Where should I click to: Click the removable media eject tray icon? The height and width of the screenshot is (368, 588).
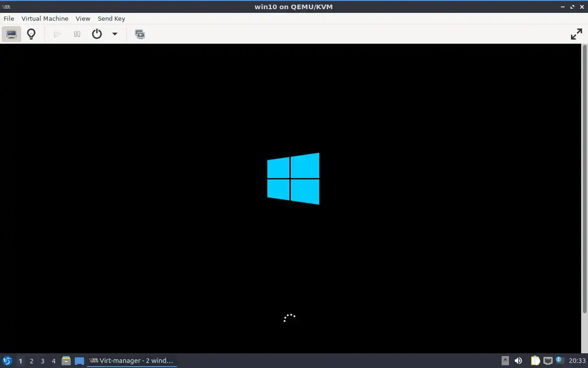tap(505, 361)
